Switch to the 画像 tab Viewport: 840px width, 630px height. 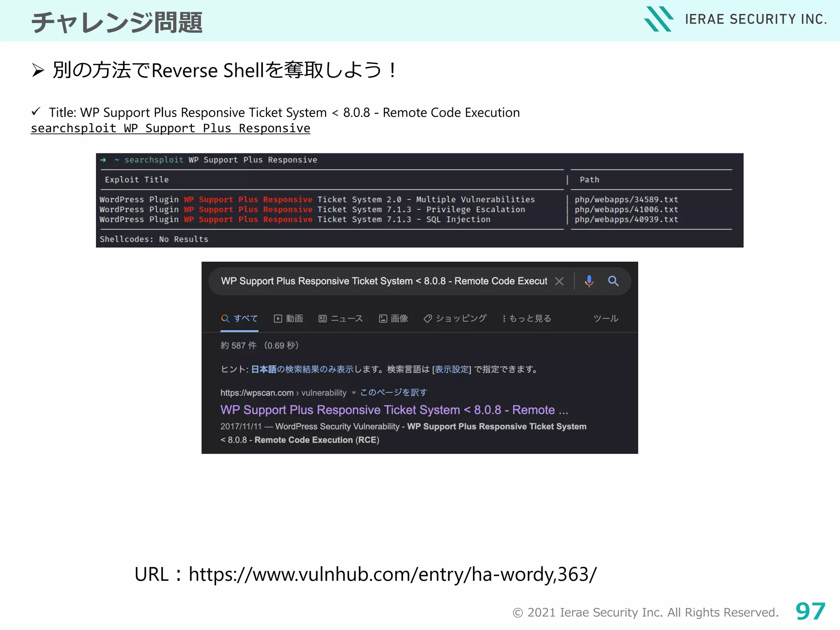click(393, 318)
